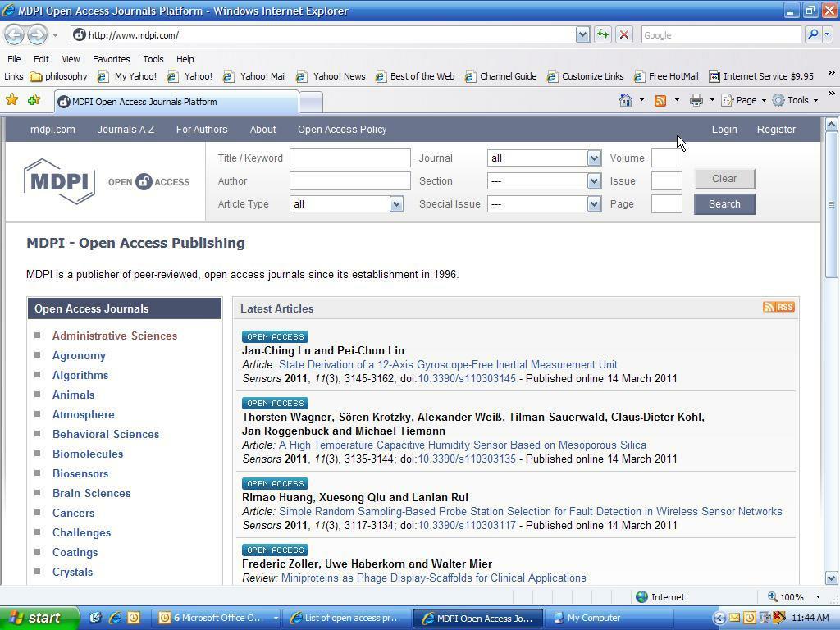This screenshot has width=840, height=630.
Task: Open My Yahoo! link favorite
Action: [127, 76]
